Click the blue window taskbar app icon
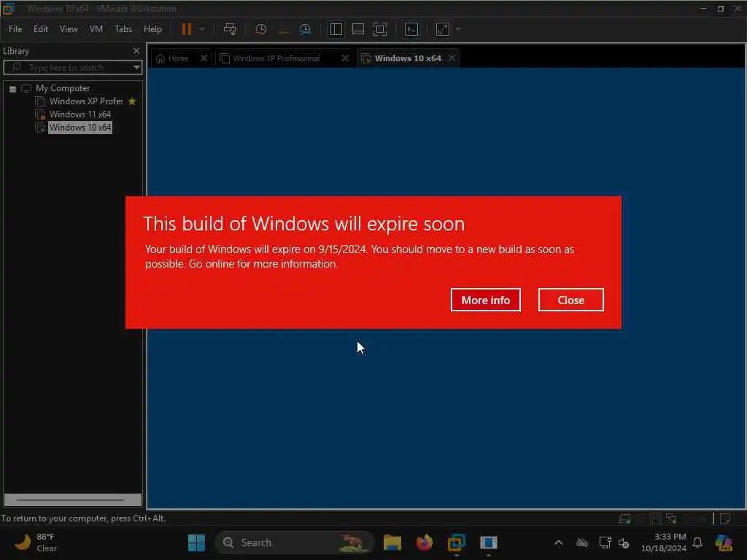 click(x=488, y=542)
